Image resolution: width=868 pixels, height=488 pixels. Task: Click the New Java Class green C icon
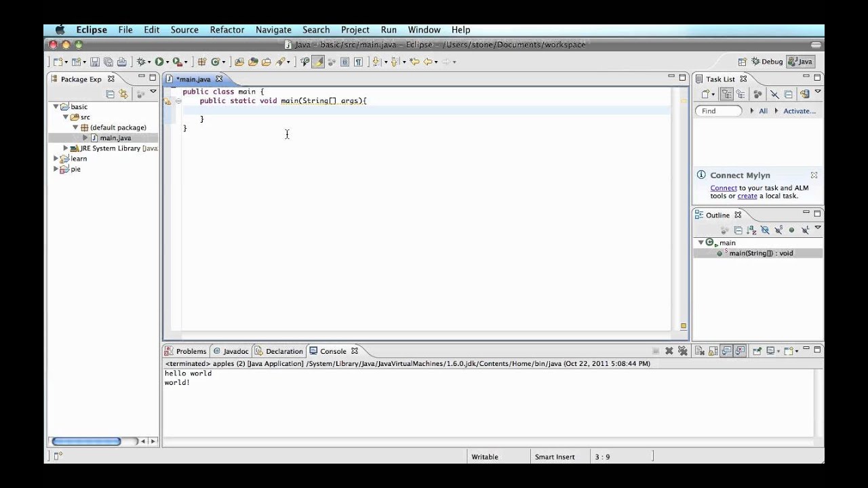point(214,62)
